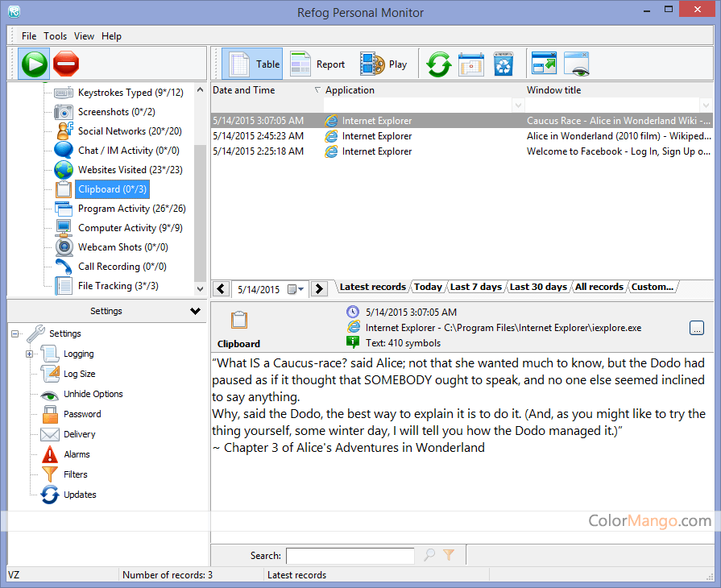Screen dimensions: 721x588
Task: Collapse the Settings panel chevron
Action: click(195, 311)
